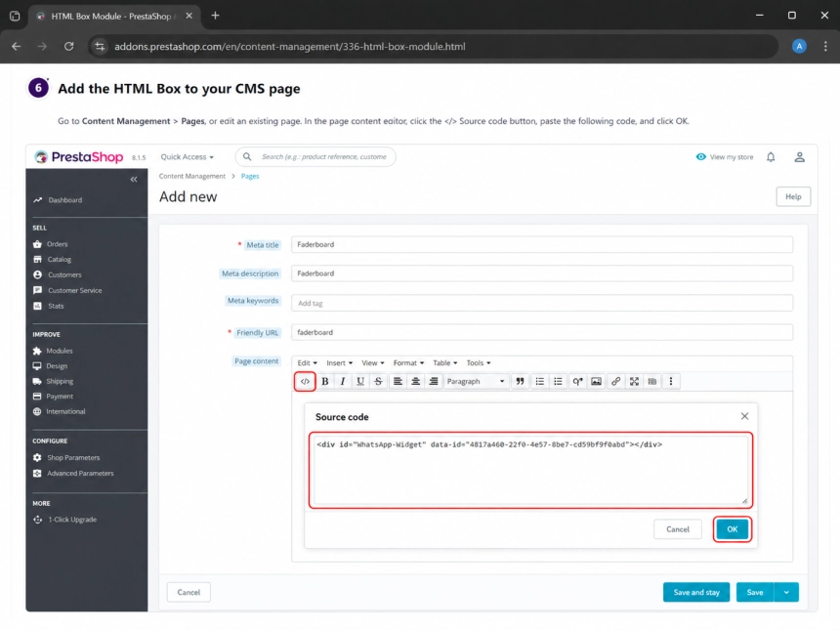Click Cancel in the Source code dialog

point(677,529)
